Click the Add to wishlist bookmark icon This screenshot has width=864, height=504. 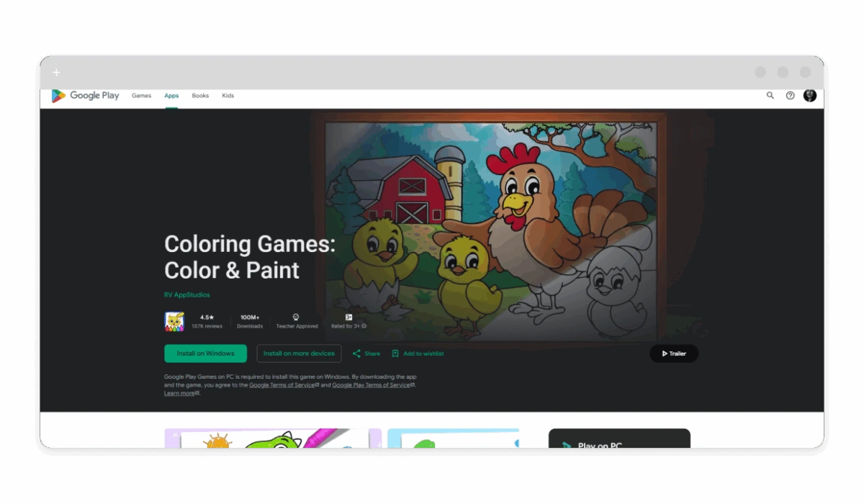click(x=395, y=354)
